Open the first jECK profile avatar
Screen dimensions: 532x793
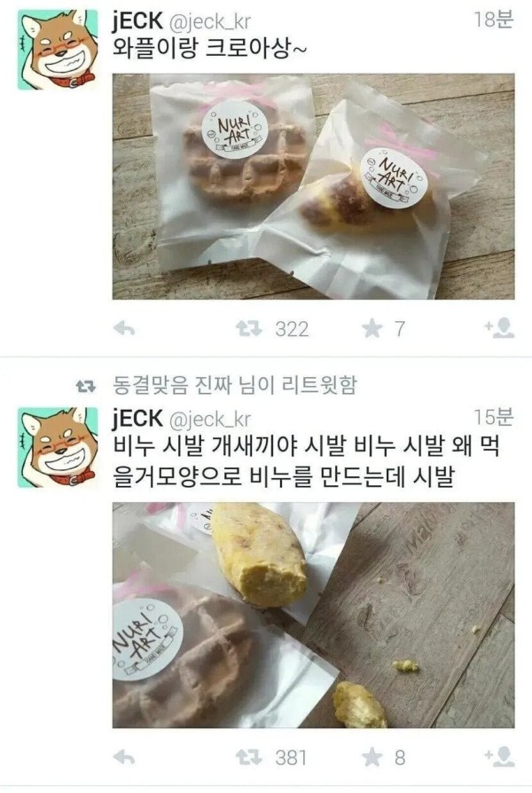[58, 50]
